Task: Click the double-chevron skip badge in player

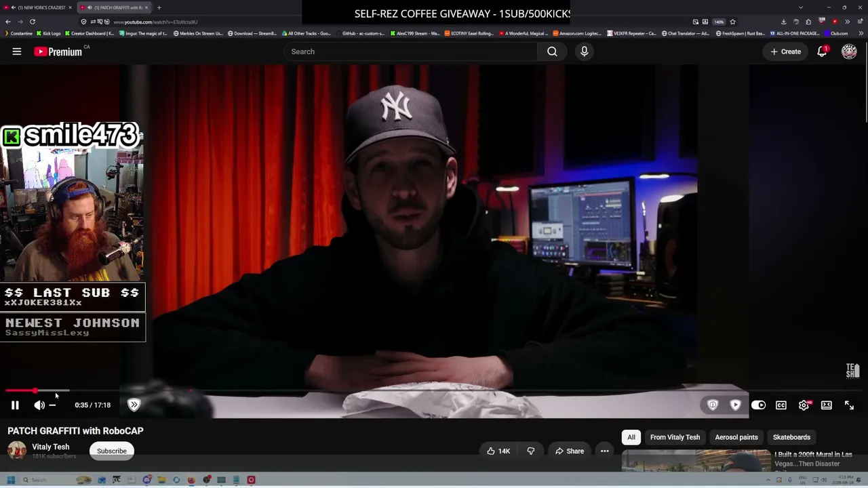Action: tap(134, 405)
